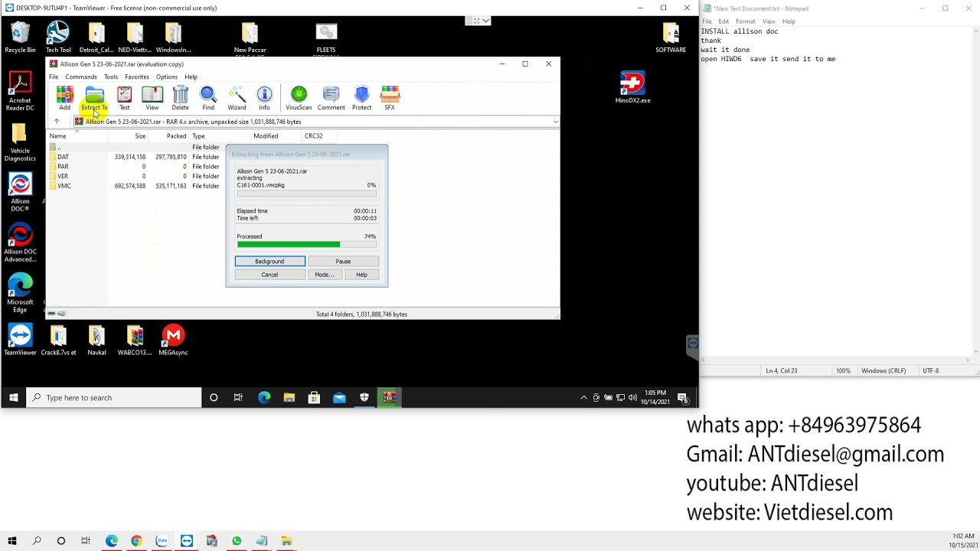Click the WinRAR icon in remote taskbar
The width and height of the screenshot is (980, 551).
[389, 398]
